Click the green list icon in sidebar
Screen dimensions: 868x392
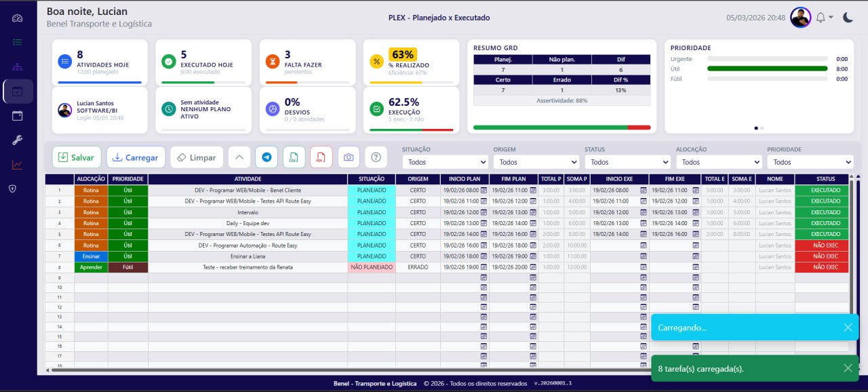[18, 42]
